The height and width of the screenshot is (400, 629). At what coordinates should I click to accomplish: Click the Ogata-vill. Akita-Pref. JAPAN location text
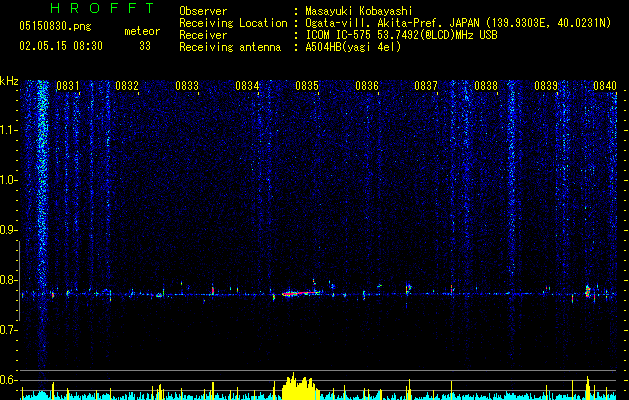[x=458, y=23]
